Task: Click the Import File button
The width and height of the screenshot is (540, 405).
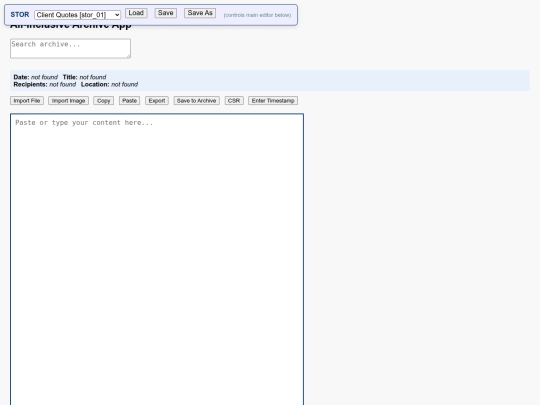Action: click(x=27, y=101)
